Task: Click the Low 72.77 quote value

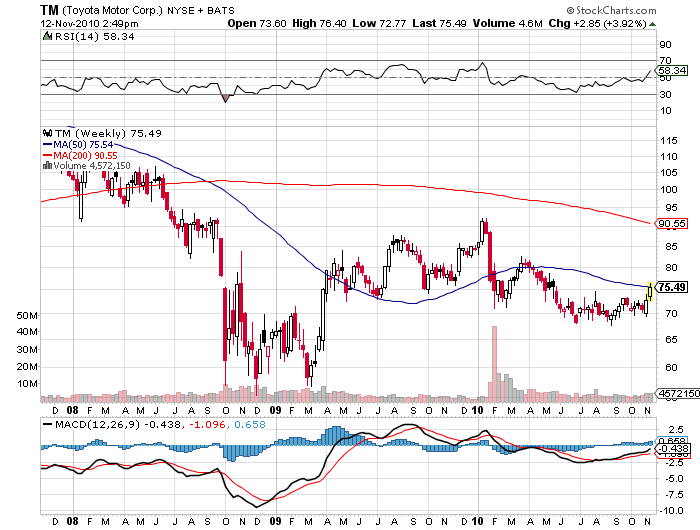Action: coord(379,23)
